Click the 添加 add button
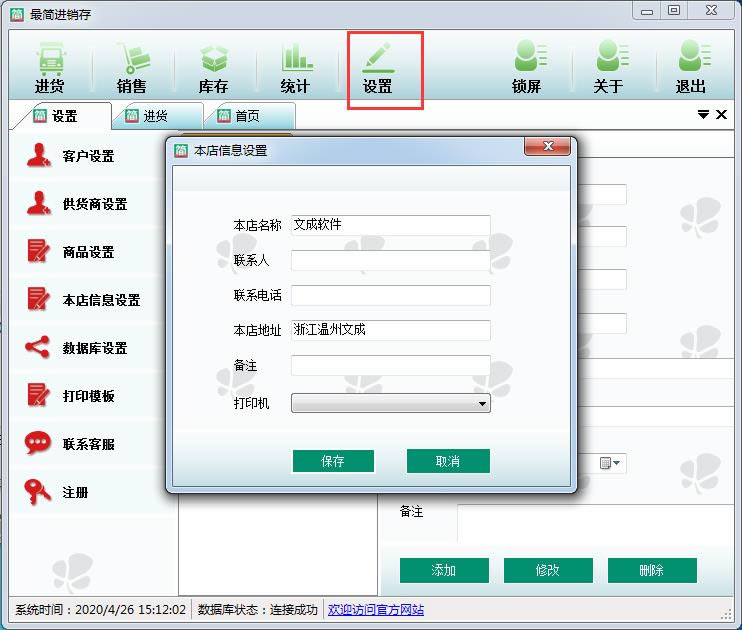 [x=444, y=570]
